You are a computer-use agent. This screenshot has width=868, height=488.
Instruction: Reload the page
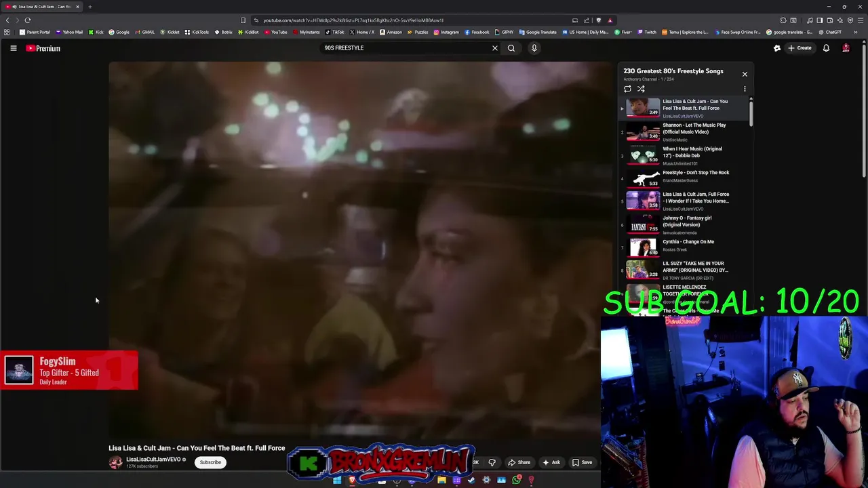[x=28, y=20]
